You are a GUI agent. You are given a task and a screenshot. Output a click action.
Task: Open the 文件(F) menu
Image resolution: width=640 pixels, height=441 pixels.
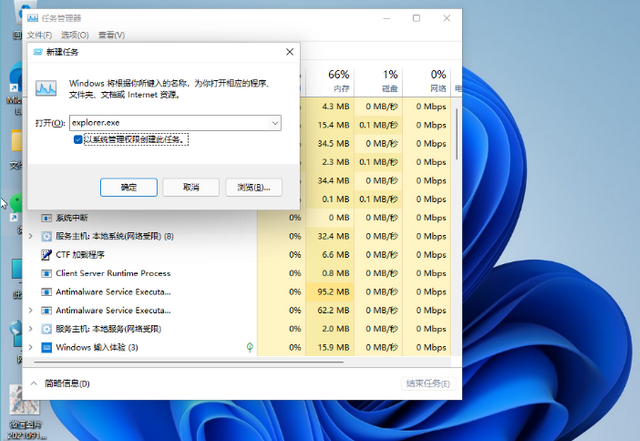pos(39,35)
